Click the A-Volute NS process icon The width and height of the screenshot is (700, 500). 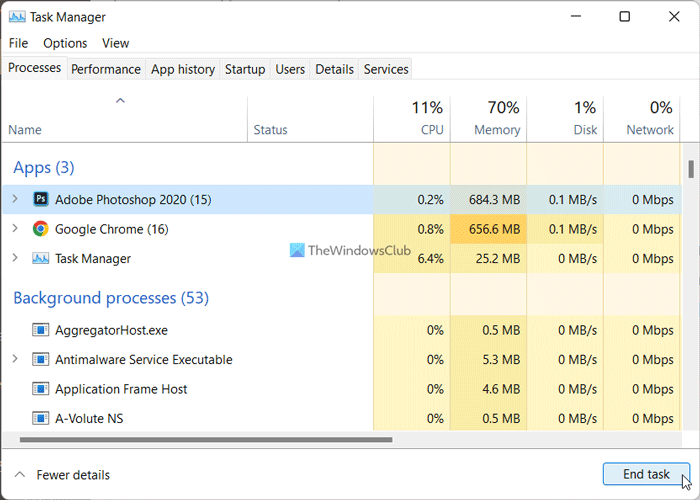tap(41, 418)
